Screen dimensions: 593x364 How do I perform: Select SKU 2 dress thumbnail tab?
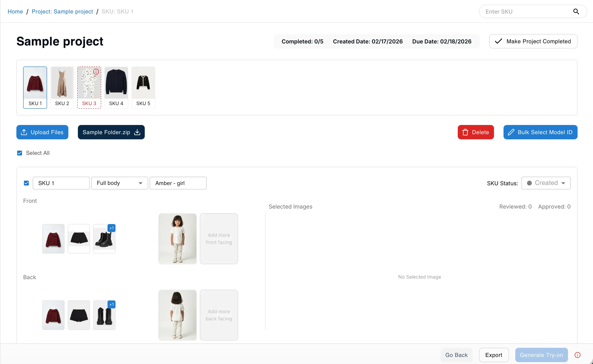[62, 87]
